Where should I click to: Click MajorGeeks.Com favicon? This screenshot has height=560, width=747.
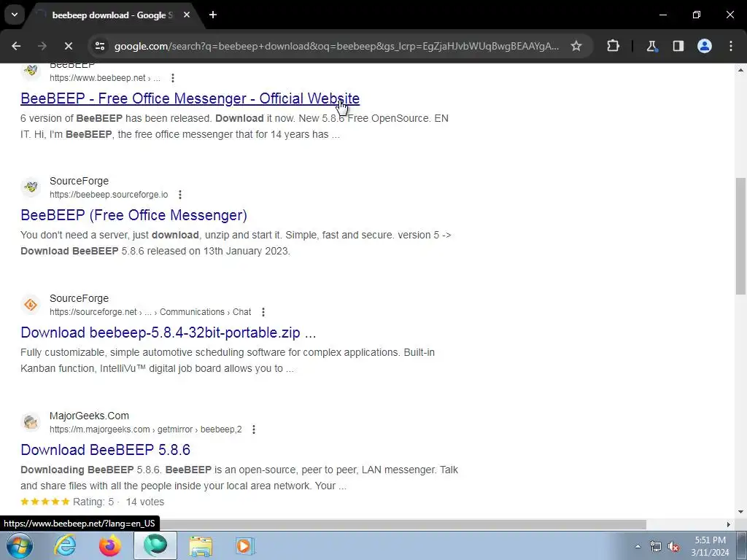click(x=31, y=422)
